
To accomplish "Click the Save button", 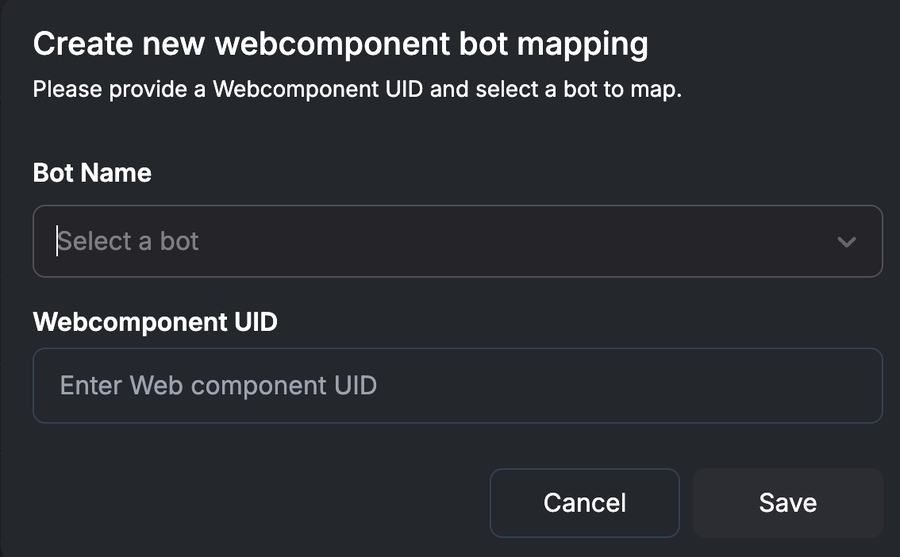I will [x=787, y=503].
